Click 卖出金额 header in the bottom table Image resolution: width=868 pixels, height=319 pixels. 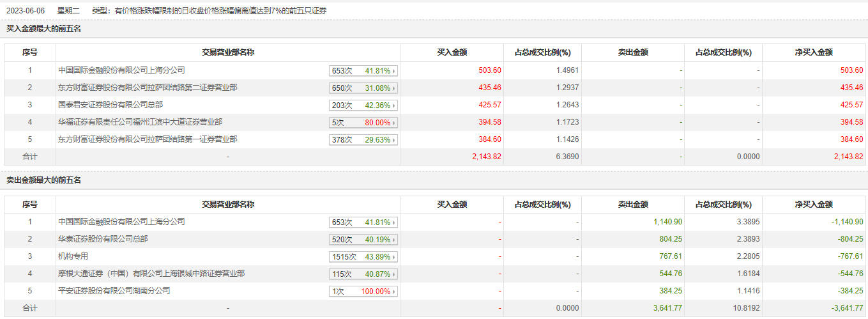pyautogui.click(x=633, y=205)
